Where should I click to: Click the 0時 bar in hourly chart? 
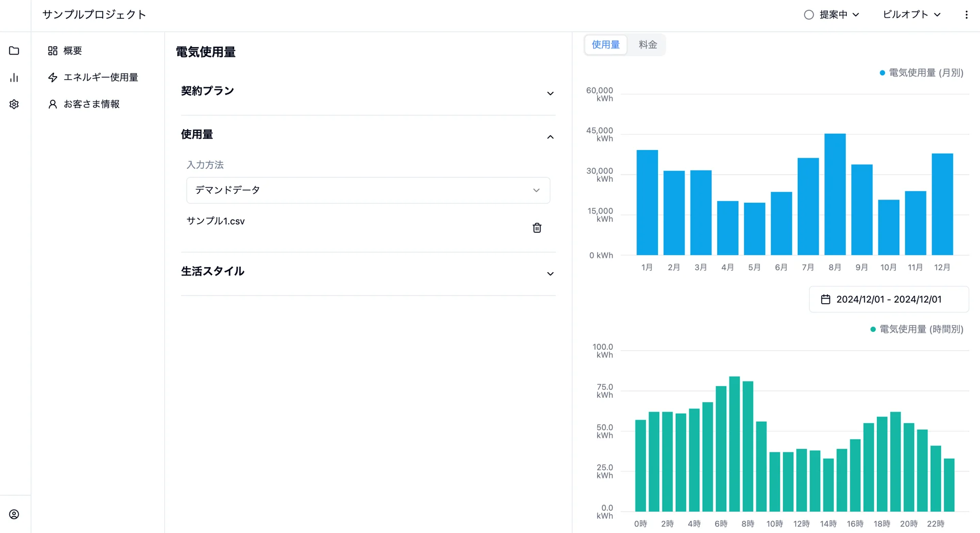tap(641, 466)
